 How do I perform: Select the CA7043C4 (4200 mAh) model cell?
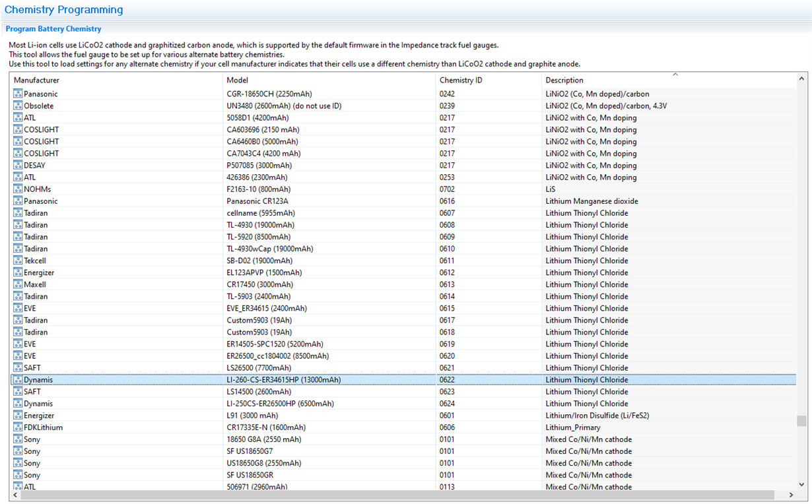click(x=263, y=153)
